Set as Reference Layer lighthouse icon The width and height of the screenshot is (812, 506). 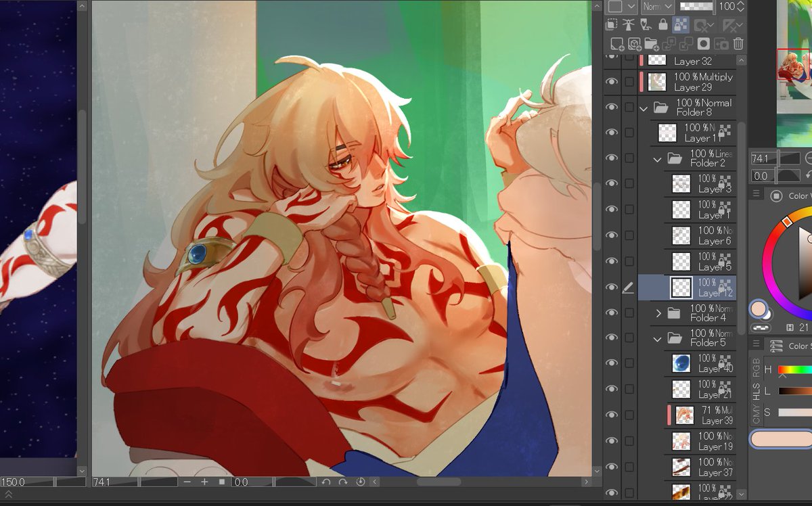[628, 25]
